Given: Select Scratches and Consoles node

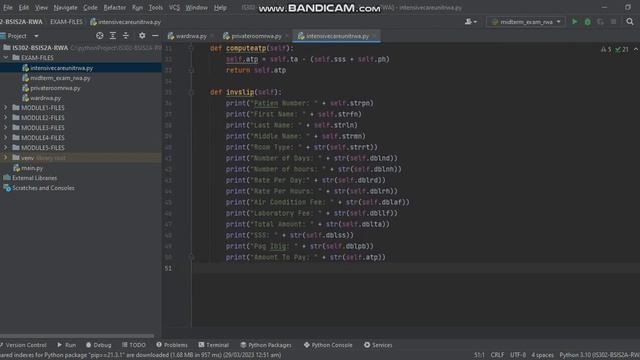Looking at the screenshot, I should [x=43, y=188].
